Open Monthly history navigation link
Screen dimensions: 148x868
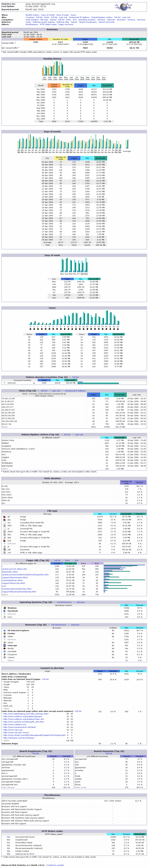tap(32, 15)
